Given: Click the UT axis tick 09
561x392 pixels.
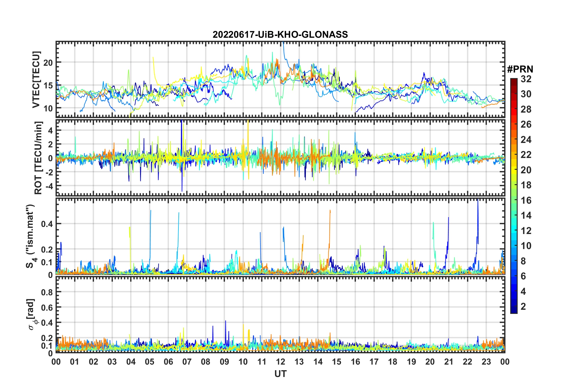Looking at the screenshot, I should pyautogui.click(x=224, y=362).
